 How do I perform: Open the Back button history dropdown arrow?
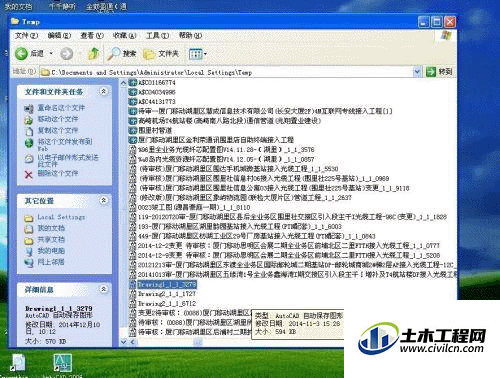click(51, 53)
